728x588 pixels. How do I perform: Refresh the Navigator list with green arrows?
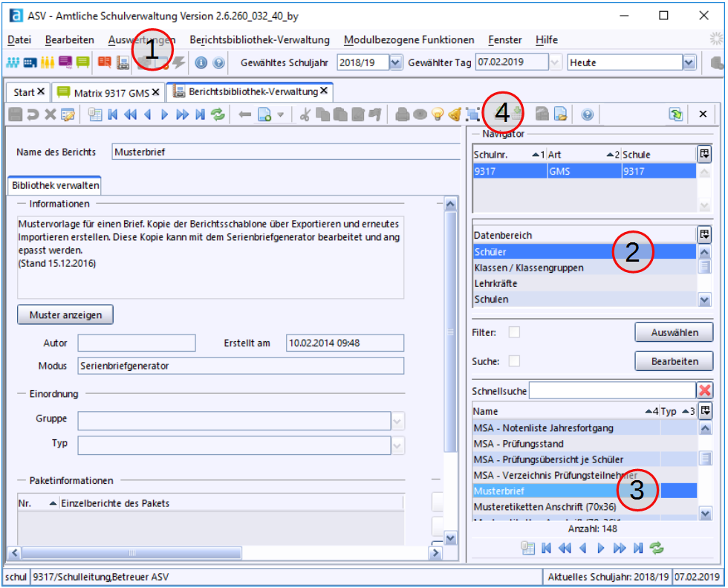click(657, 549)
